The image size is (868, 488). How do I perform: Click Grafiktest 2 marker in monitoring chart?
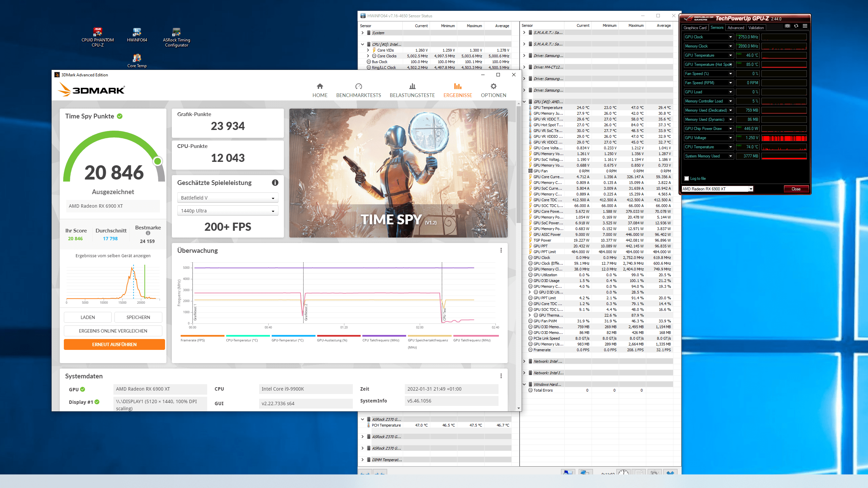click(x=306, y=312)
